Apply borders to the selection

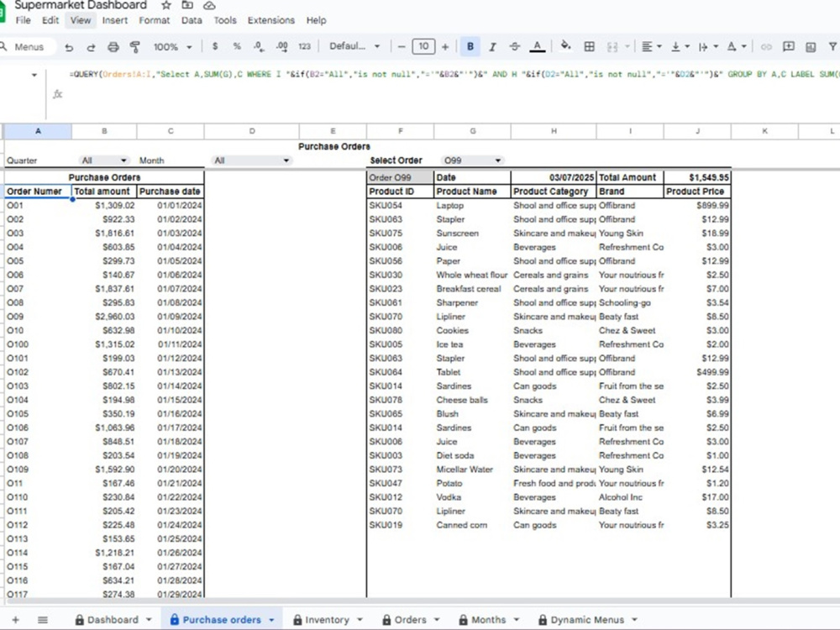(x=590, y=47)
